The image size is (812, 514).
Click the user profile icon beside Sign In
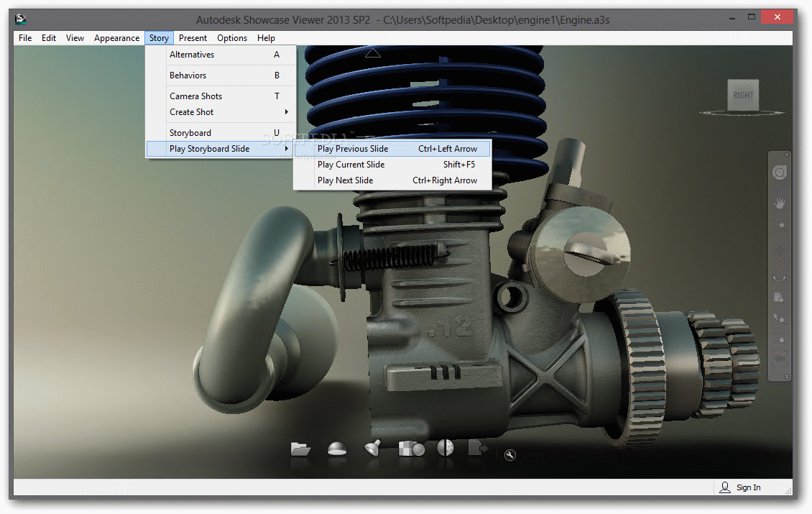725,487
